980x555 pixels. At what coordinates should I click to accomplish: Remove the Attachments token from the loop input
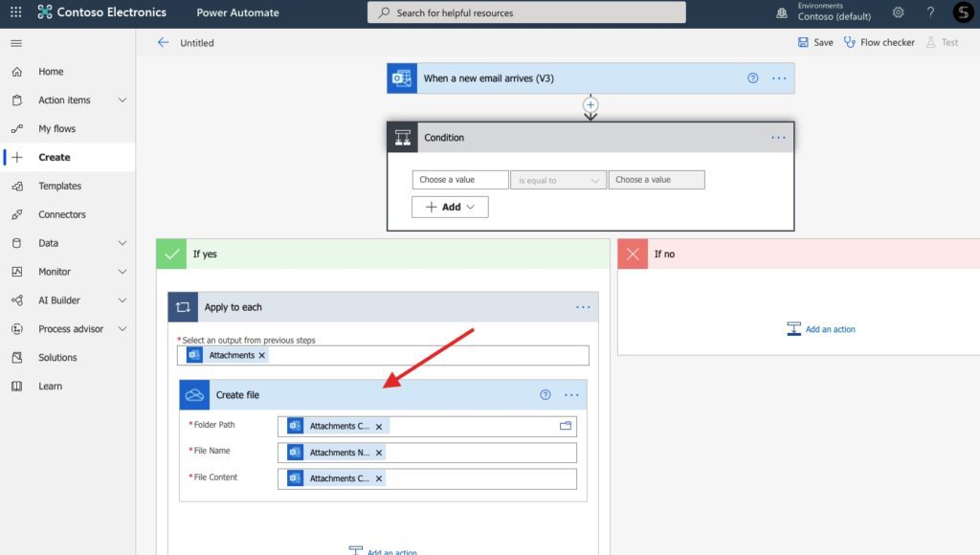point(262,355)
